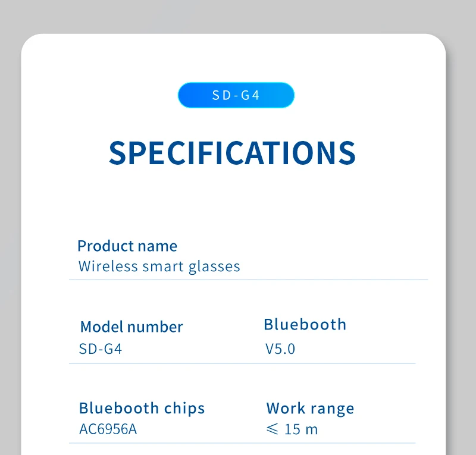Click the less-than-or-equal symbol
The height and width of the screenshot is (455, 476).
(272, 429)
